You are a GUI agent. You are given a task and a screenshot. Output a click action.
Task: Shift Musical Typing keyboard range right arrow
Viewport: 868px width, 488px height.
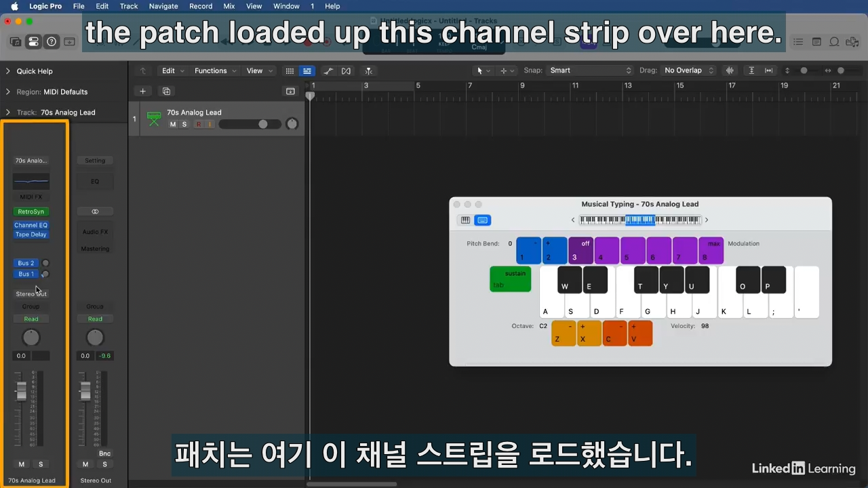[707, 220]
